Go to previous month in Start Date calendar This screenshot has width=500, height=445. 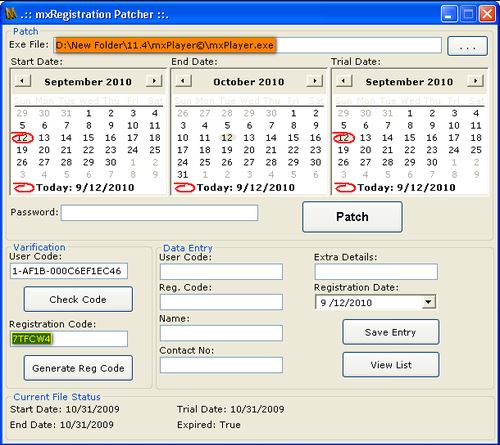point(22,81)
